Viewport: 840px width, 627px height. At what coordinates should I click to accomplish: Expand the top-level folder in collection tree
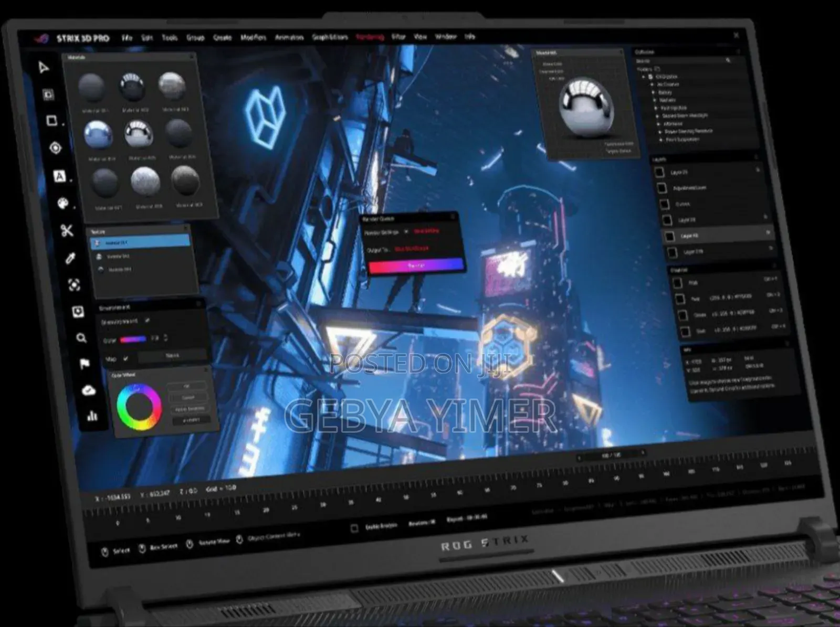(644, 77)
